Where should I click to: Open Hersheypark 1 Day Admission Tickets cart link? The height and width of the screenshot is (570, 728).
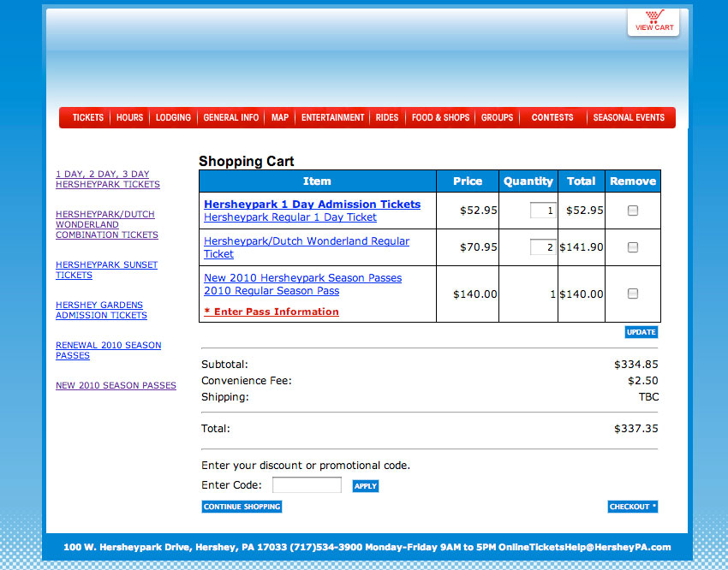point(312,204)
